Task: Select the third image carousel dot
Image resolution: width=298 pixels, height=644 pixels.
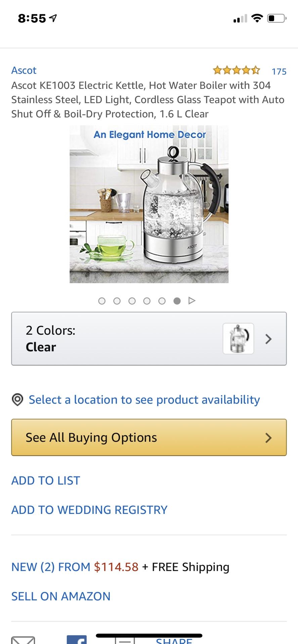Action: tap(132, 301)
